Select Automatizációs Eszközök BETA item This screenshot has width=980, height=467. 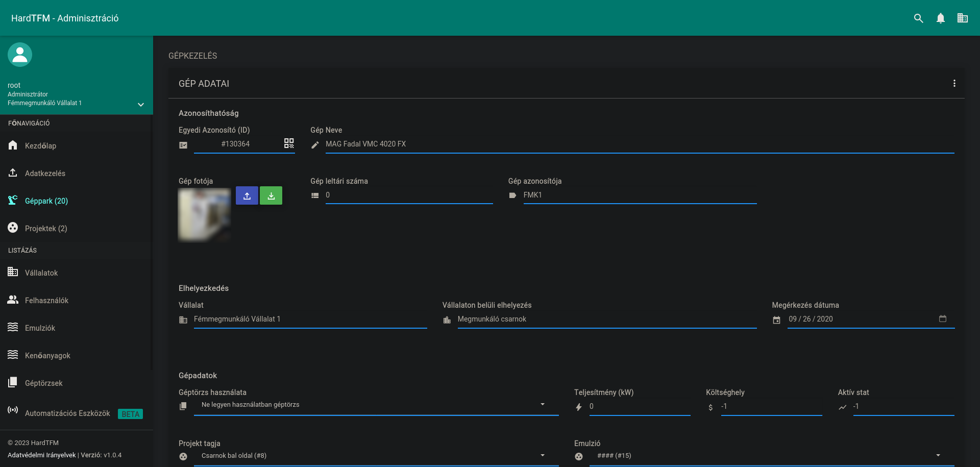click(x=68, y=413)
